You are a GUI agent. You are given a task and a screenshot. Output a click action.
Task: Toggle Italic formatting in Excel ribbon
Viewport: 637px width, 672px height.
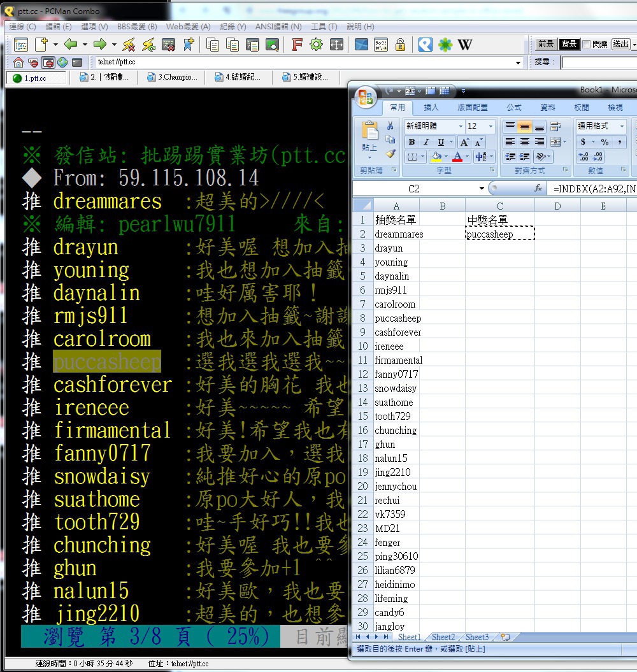pos(426,142)
